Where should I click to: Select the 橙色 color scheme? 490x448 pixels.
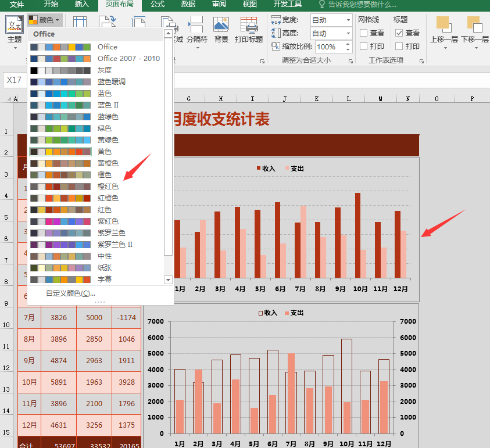coord(96,175)
